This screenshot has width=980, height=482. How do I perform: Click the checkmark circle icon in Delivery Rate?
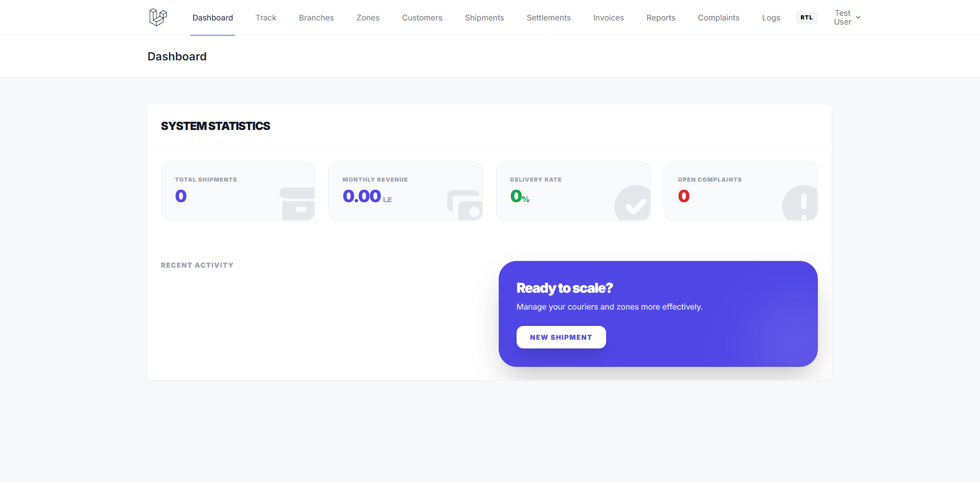click(633, 203)
